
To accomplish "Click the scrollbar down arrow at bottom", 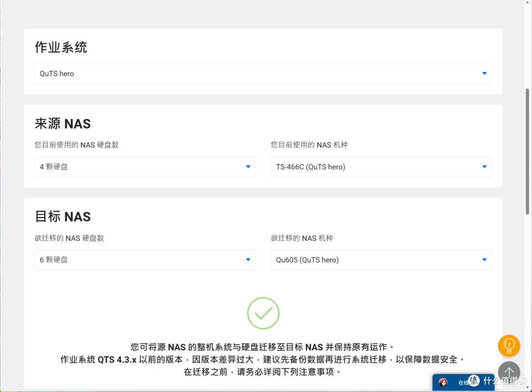I will (528, 388).
